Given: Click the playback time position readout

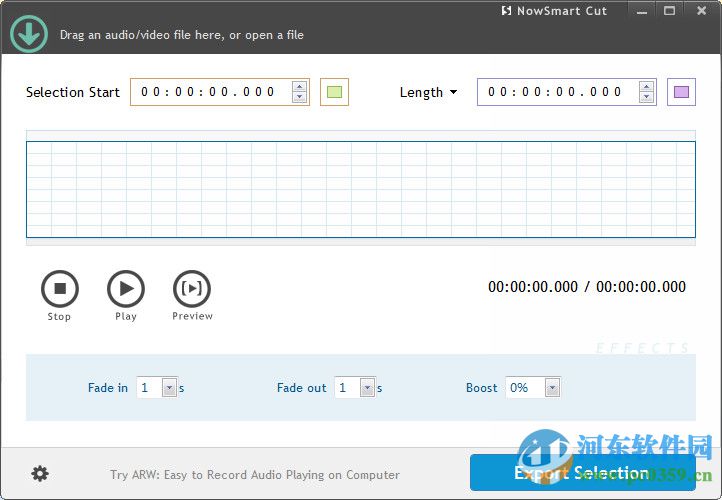Looking at the screenshot, I should pos(587,287).
